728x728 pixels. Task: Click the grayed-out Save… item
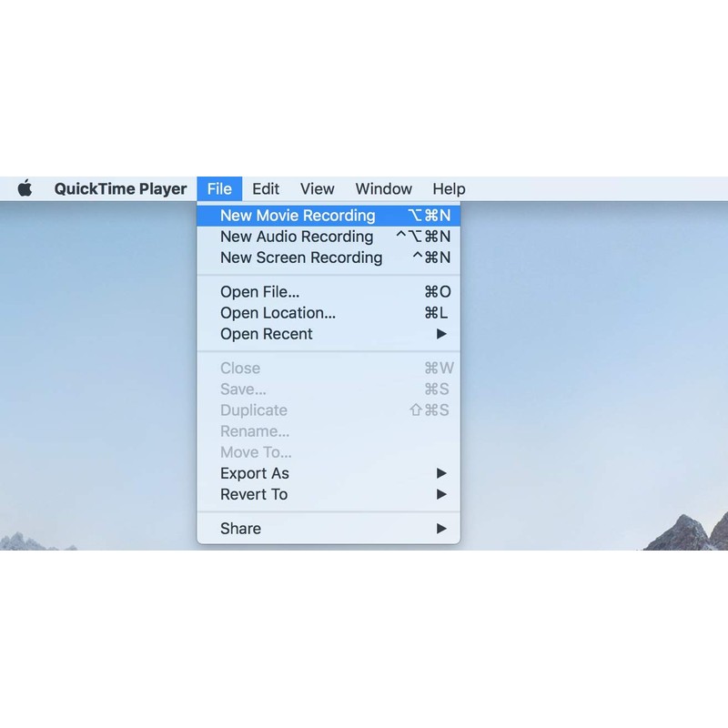click(329, 389)
